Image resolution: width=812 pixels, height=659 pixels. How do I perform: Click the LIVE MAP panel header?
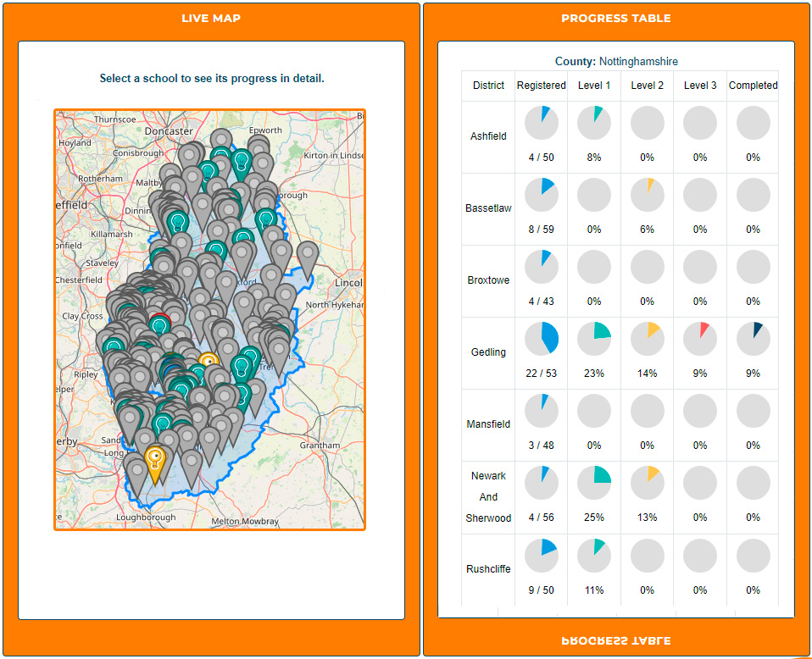click(x=211, y=18)
